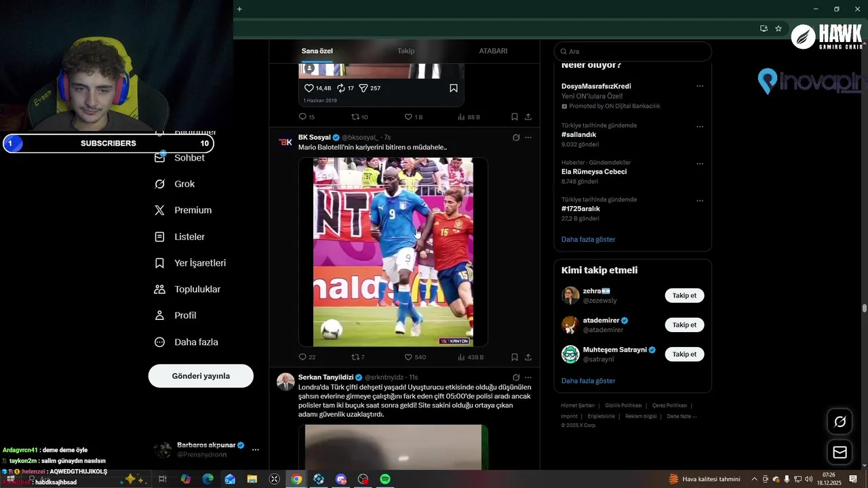Viewport: 868px width, 488px height.
Task: Open options for #1725aralık trend
Action: [x=700, y=201]
